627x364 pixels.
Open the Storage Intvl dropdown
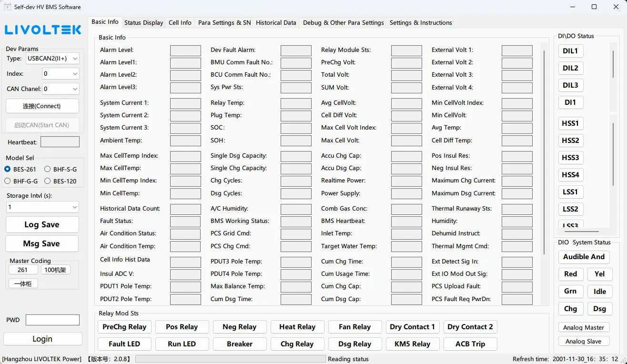(x=42, y=207)
